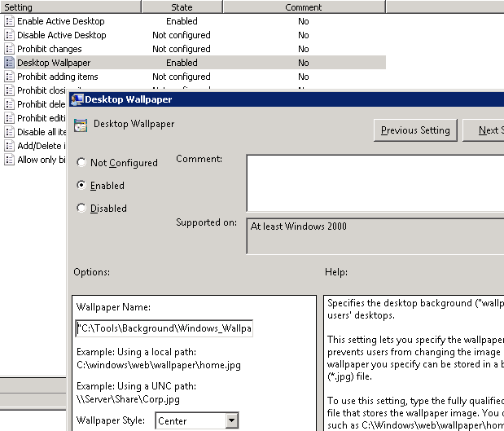Open the Wallpaper Style dropdown arrow
Image resolution: width=504 pixels, height=431 pixels.
pos(231,421)
